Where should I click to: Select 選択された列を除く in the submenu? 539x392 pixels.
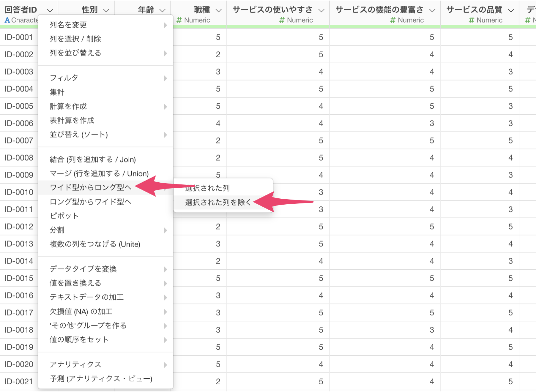[x=218, y=203]
